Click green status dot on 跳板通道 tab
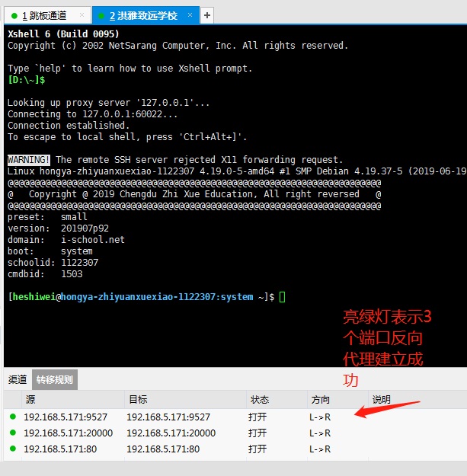 (14, 15)
